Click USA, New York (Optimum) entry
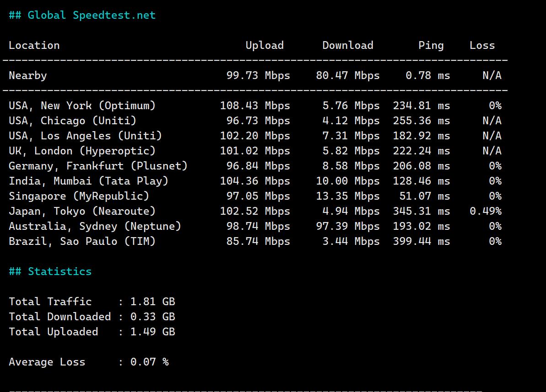 pyautogui.click(x=82, y=106)
